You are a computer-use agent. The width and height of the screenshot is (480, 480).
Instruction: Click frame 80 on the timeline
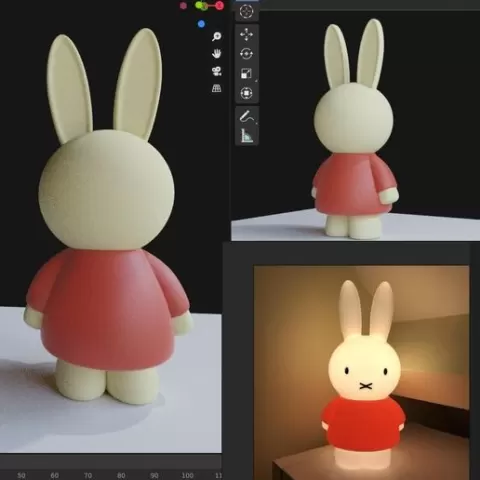121,475
